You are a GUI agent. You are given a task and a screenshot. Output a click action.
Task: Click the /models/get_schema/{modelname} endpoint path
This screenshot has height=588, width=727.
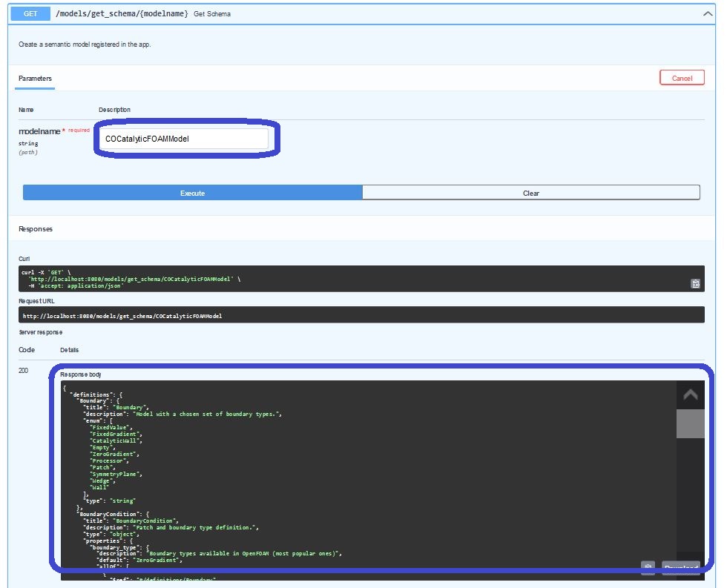click(122, 14)
